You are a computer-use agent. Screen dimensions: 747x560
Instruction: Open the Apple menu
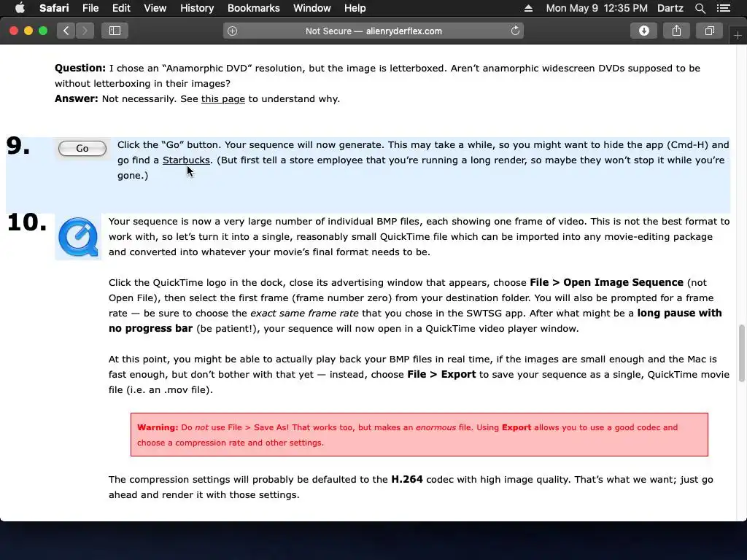pos(20,8)
